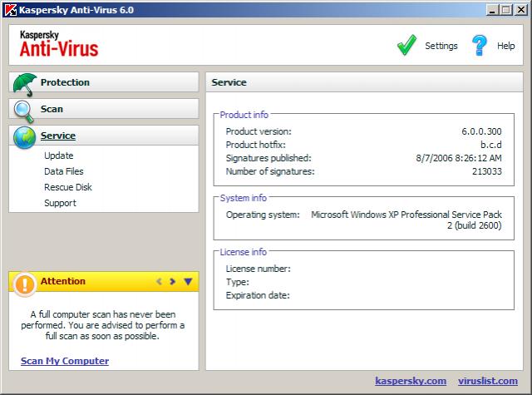Screen dimensions: 532x395
Task: Click the Signatures published label
Action: coord(268,158)
